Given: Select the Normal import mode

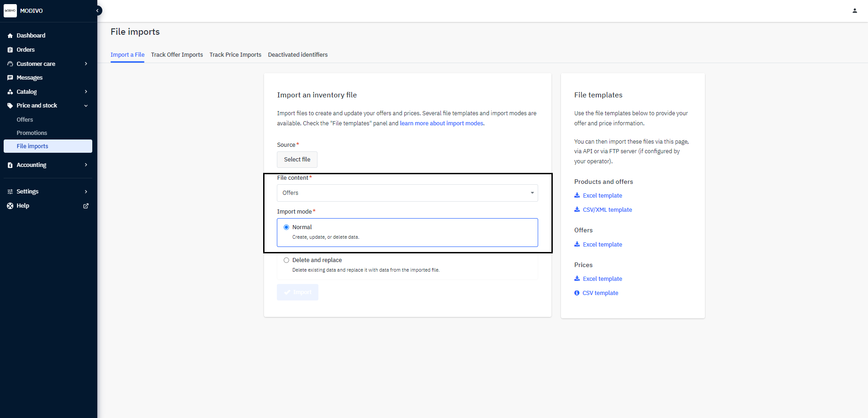Looking at the screenshot, I should point(286,227).
